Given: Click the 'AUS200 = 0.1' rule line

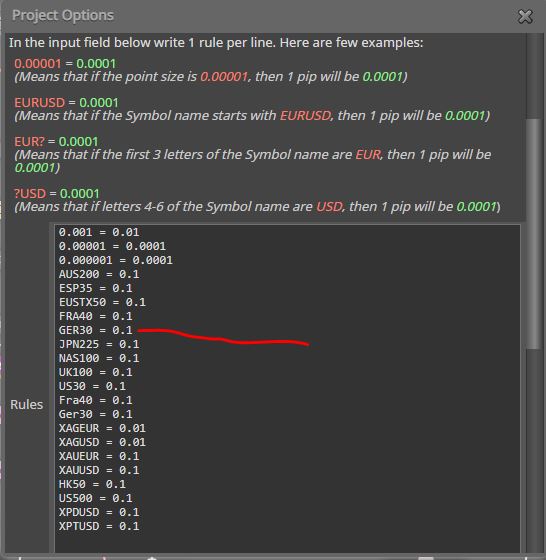Looking at the screenshot, I should click(99, 274).
